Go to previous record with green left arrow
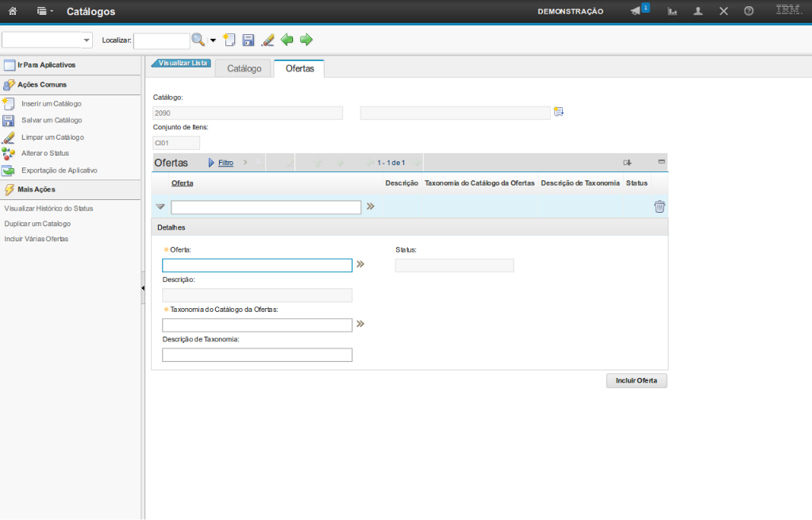Image resolution: width=812 pixels, height=520 pixels. tap(287, 40)
